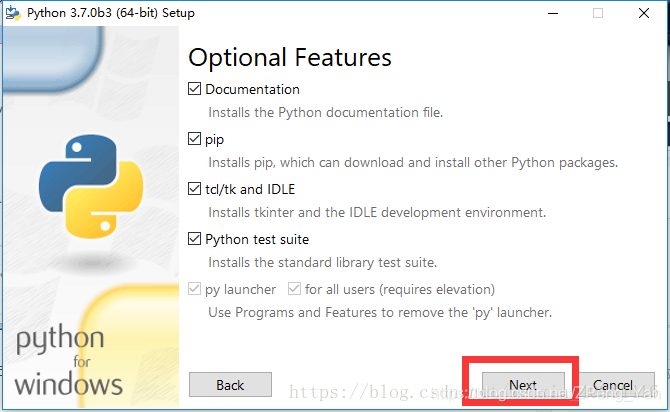Viewport: 670px width, 412px height.
Task: Click the window title 'Python 3.7.0b3 (64-bit) Setup'
Action: [x=111, y=13]
